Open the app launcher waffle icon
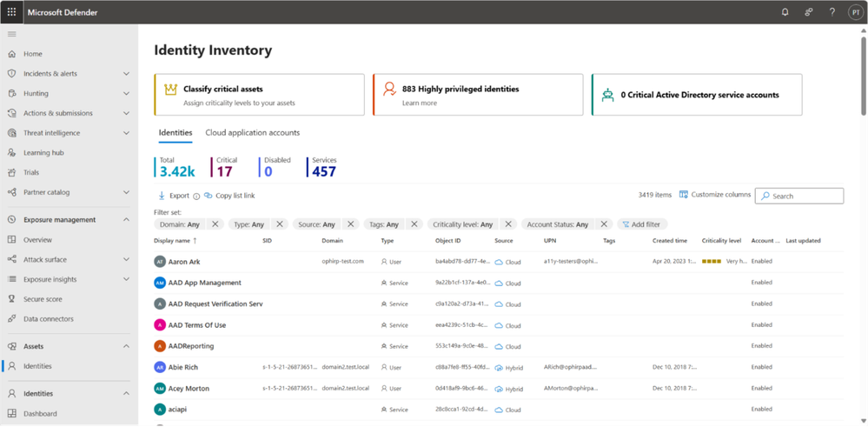Image resolution: width=868 pixels, height=427 pixels. point(11,12)
